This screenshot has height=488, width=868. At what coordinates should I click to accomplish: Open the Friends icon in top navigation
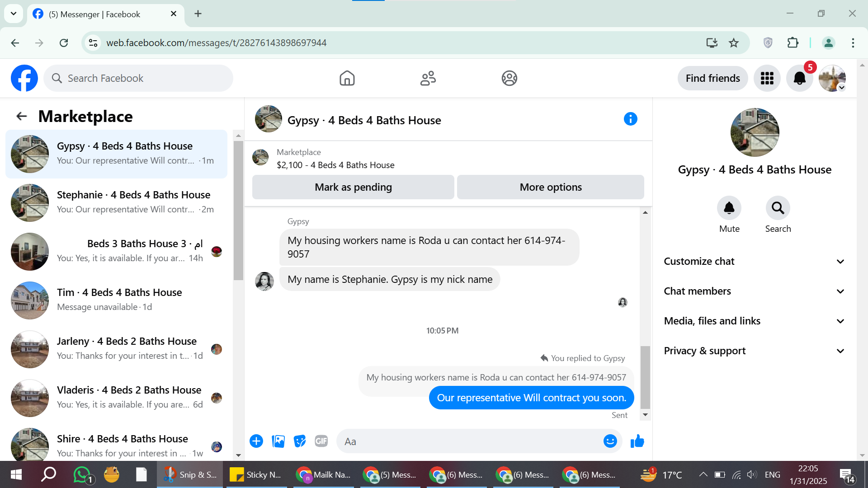(428, 78)
